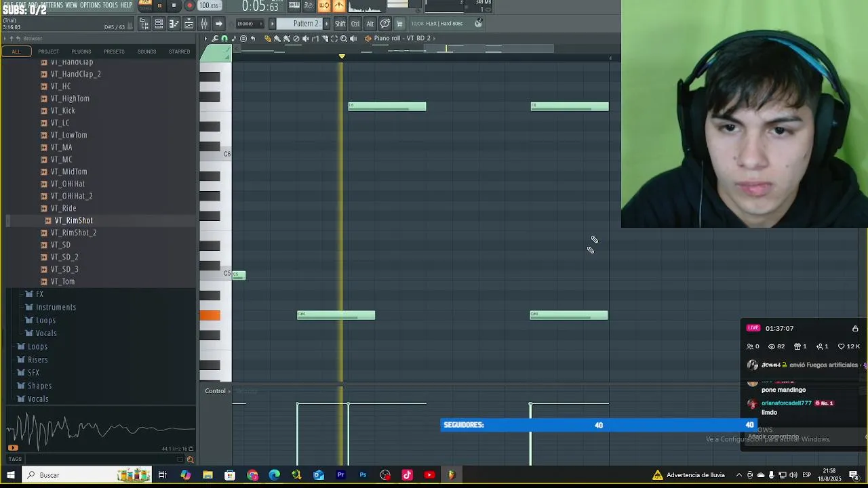Switch to the STARRED browser tab
Screen dimensions: 868x488
click(179, 52)
